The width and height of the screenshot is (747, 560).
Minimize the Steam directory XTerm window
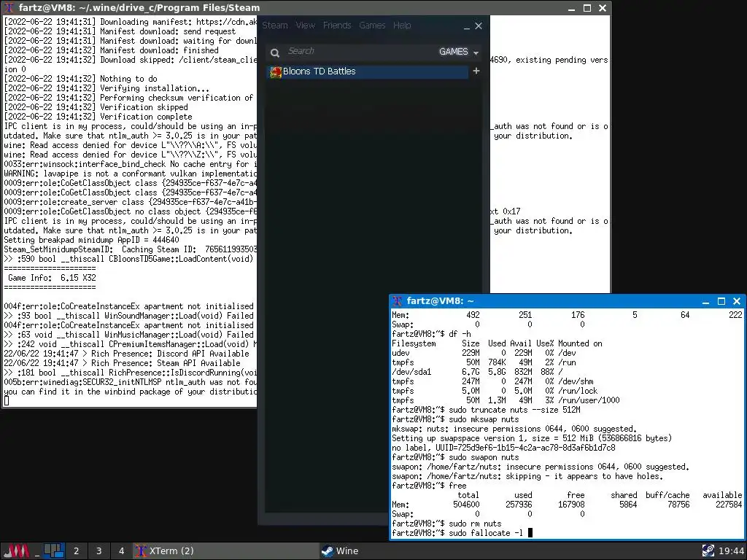pos(572,7)
